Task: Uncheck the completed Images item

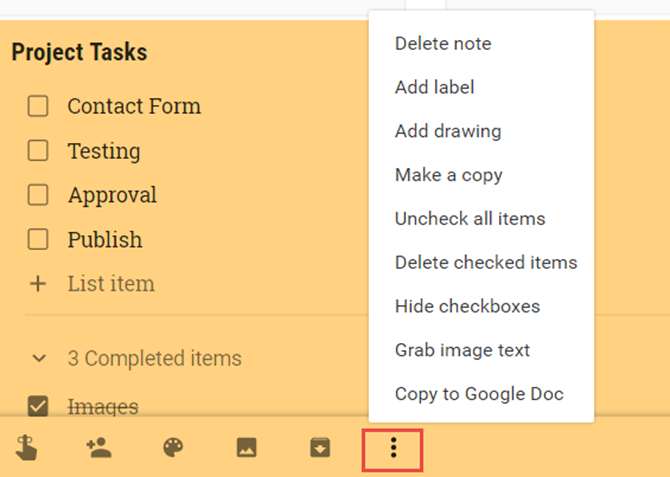Action: (x=38, y=406)
